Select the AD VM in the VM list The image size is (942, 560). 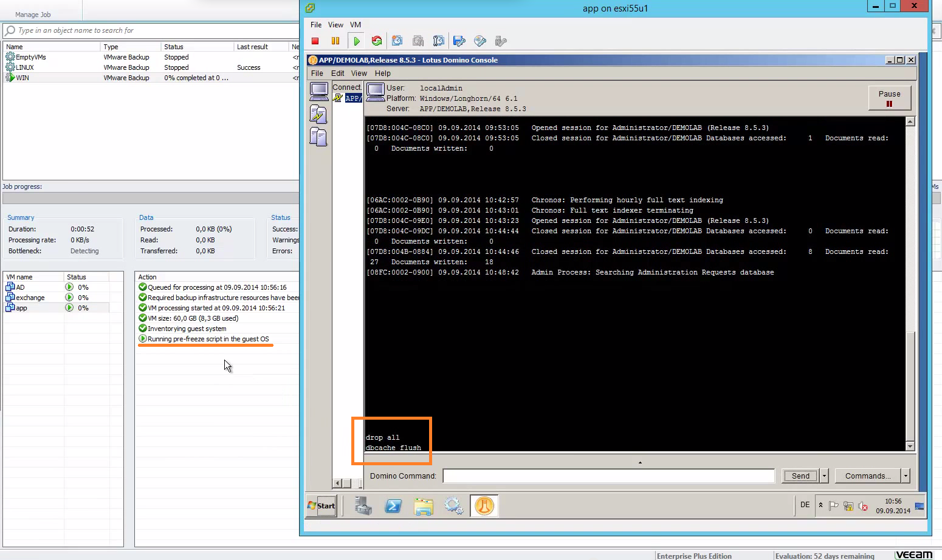57,287
